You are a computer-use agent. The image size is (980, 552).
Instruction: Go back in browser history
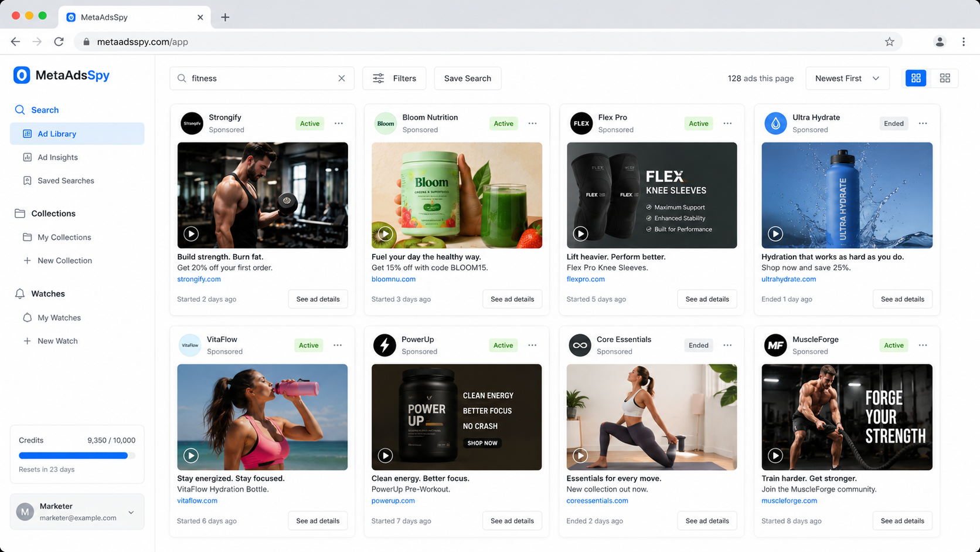point(15,42)
